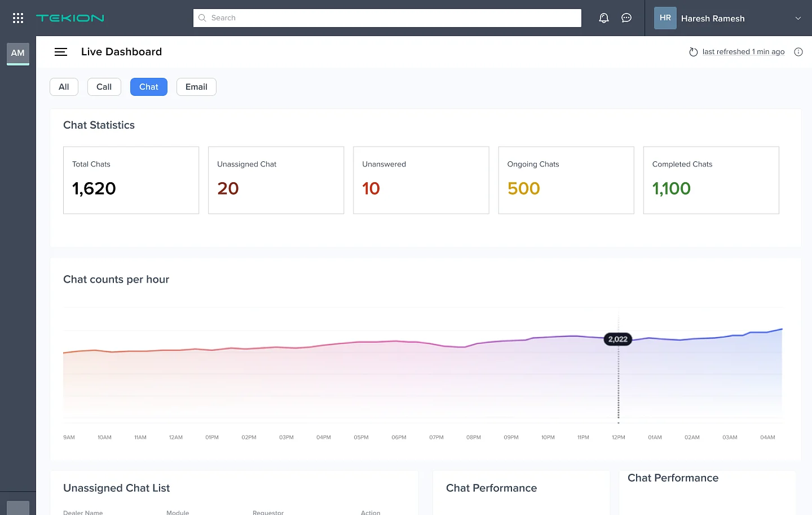Open the info icon next to refresh
Image resolution: width=812 pixels, height=515 pixels.
[x=798, y=52]
